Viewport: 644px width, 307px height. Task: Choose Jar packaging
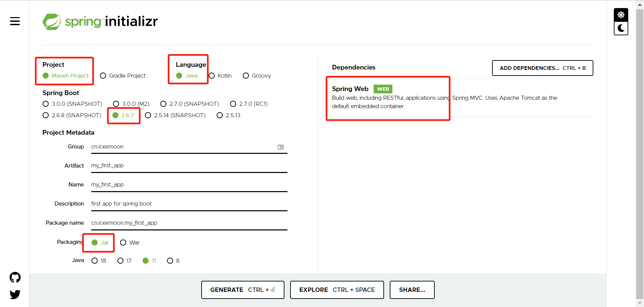[100, 243]
